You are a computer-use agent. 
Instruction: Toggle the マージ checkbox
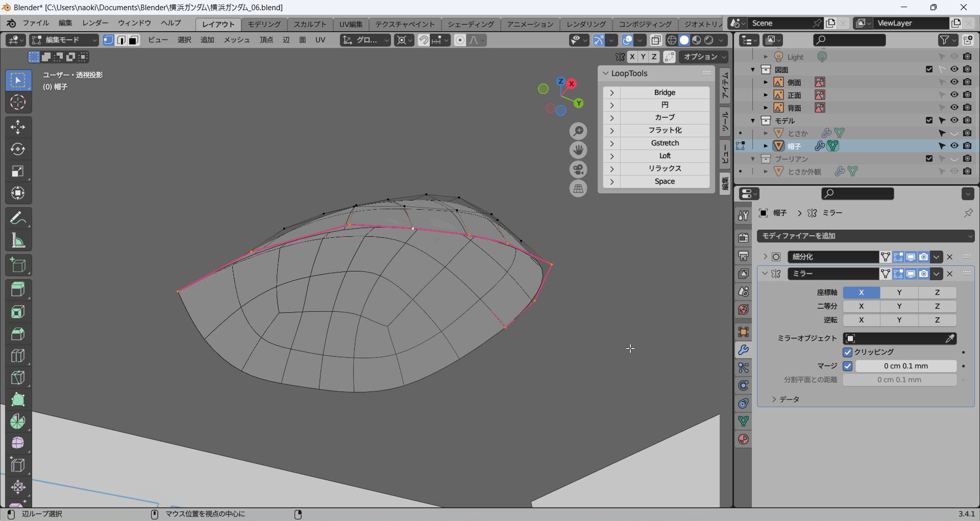click(x=848, y=366)
